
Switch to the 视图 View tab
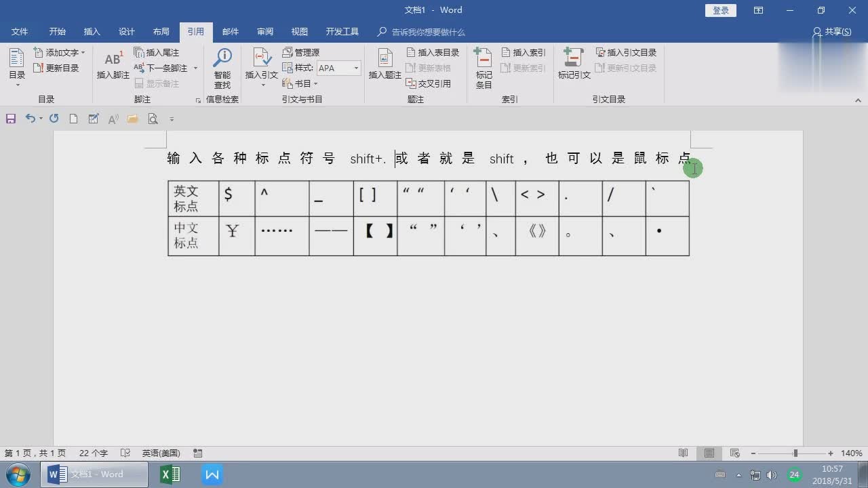click(300, 32)
